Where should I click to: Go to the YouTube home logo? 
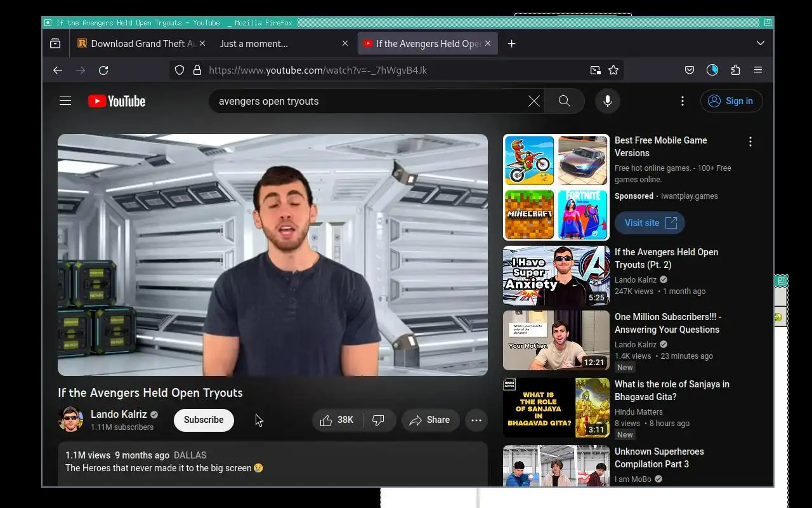[117, 101]
